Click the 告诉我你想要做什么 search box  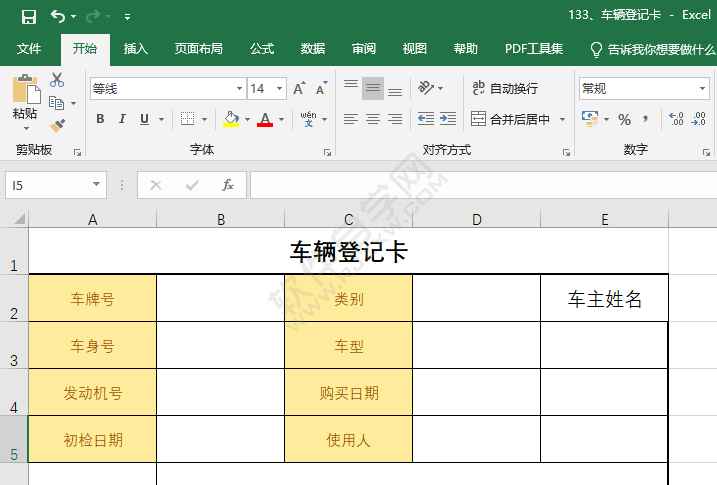tap(652, 49)
